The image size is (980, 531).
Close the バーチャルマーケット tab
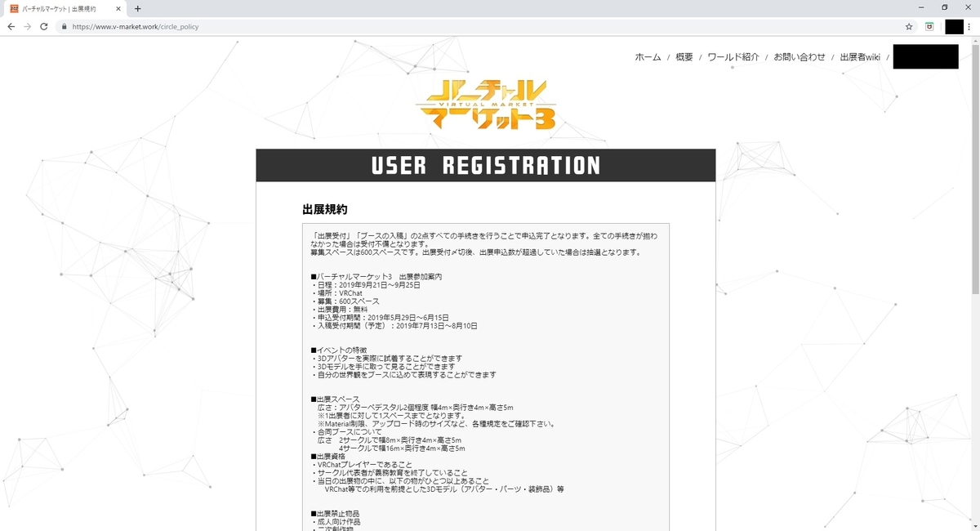(x=119, y=8)
